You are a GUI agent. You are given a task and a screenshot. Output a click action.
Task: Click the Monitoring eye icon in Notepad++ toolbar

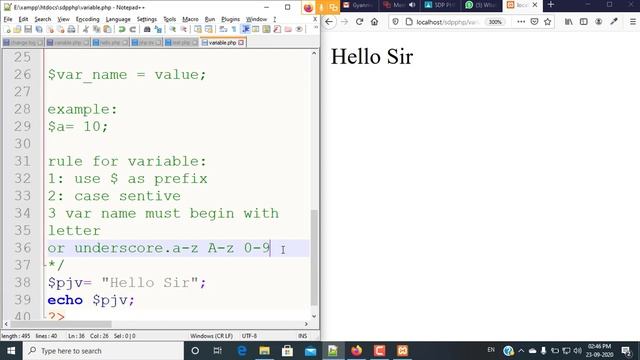(x=299, y=29)
